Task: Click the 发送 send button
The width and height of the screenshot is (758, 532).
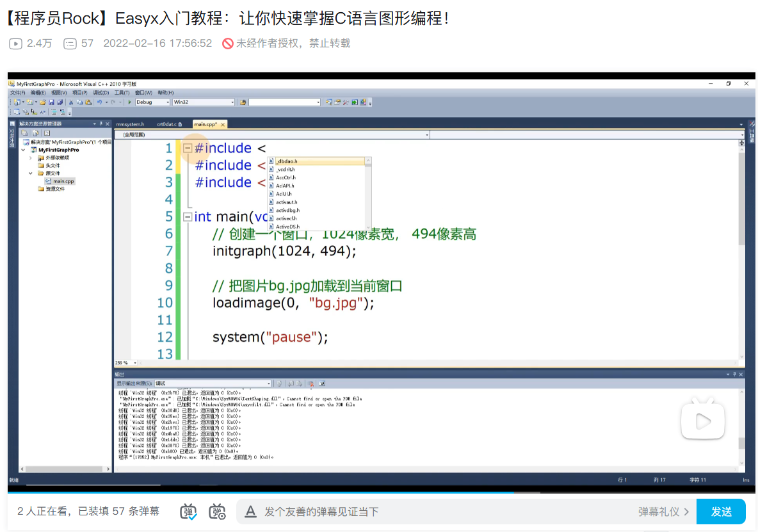Action: pos(722,512)
